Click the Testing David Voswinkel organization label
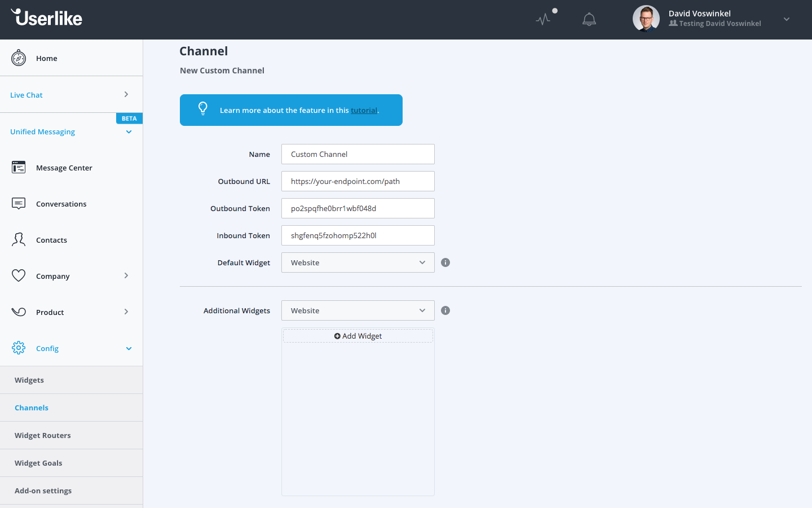The image size is (812, 508). tap(720, 24)
